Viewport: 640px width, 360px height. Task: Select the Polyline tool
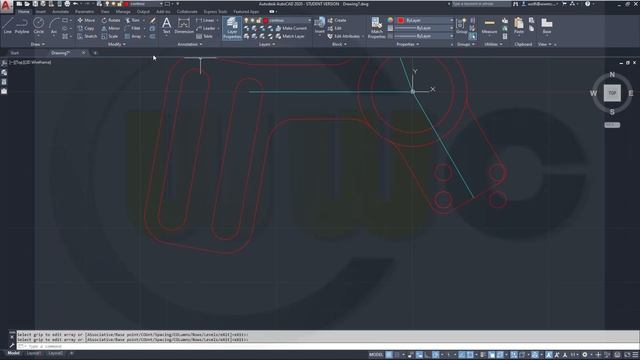(22, 26)
